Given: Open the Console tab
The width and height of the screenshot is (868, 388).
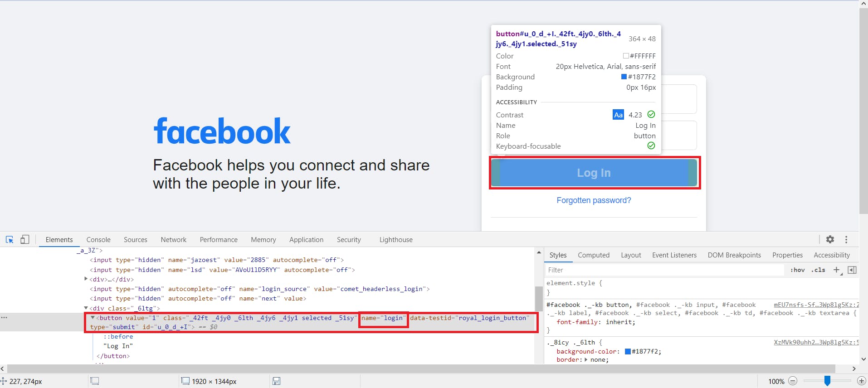Looking at the screenshot, I should coord(98,240).
